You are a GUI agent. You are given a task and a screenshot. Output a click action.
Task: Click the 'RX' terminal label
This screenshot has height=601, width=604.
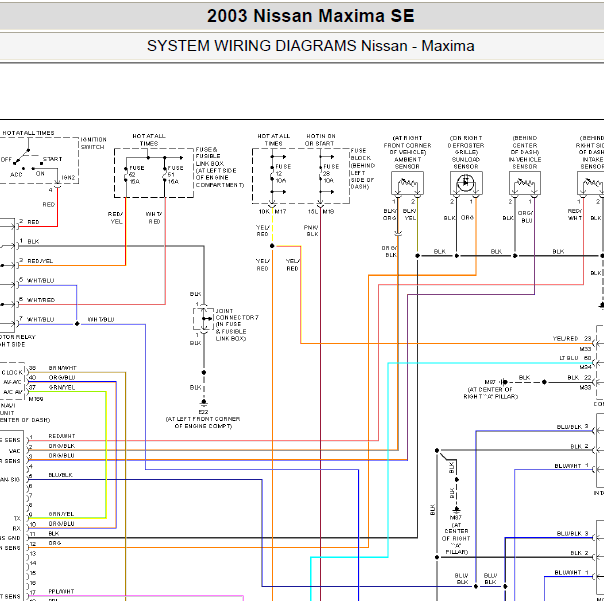[x=17, y=528]
